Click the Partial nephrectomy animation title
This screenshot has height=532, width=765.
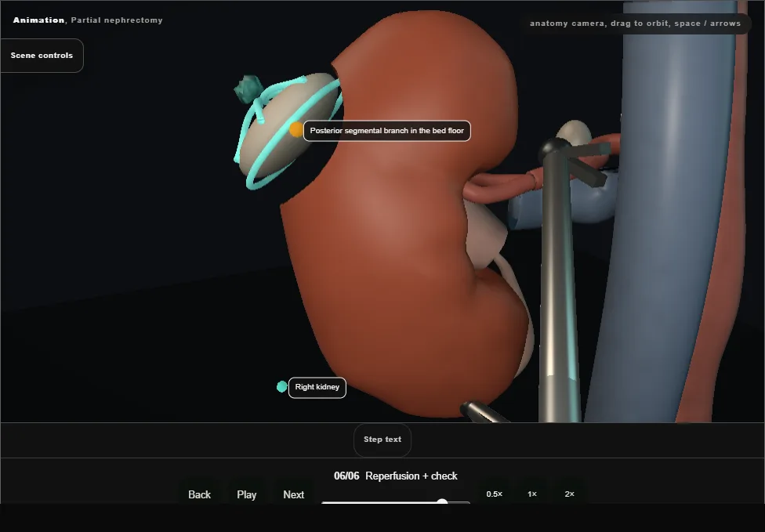88,20
